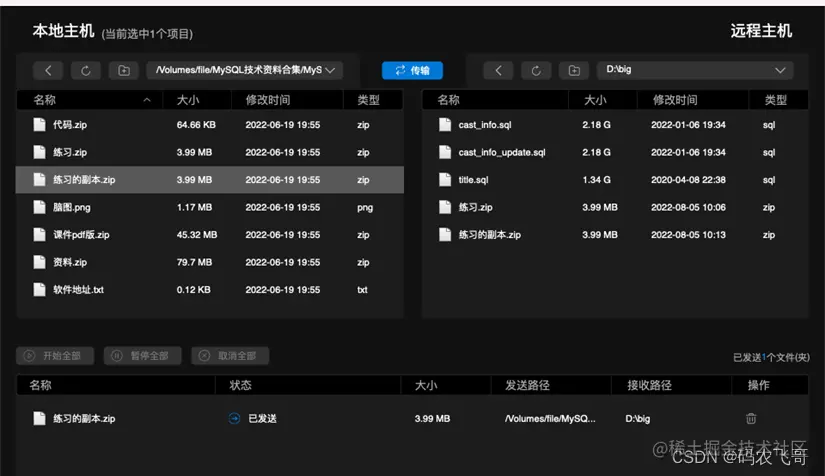Select remote file 练习.zip
The height and width of the screenshot is (476, 825).
[x=615, y=207]
